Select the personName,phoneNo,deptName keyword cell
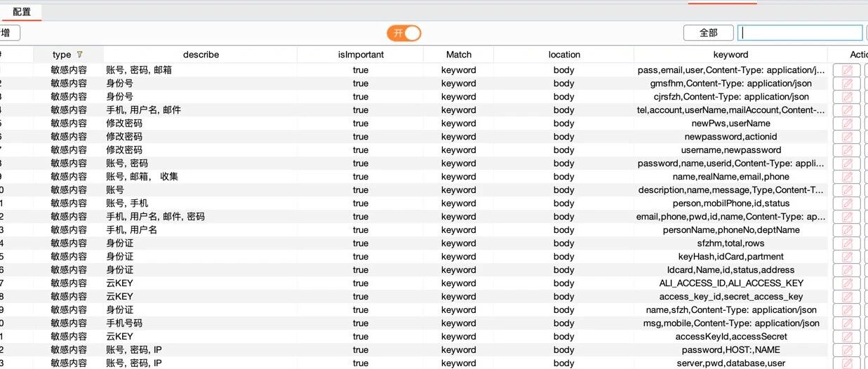The image size is (868, 369). 730,230
